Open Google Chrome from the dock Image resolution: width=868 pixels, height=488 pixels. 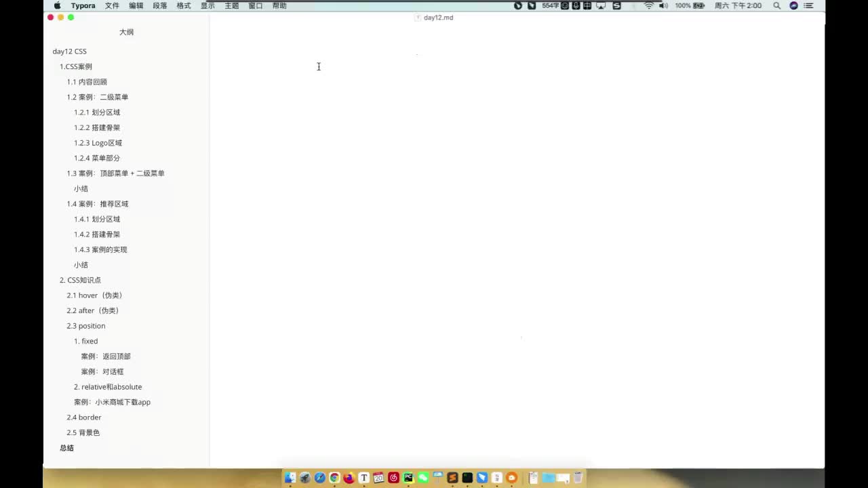(x=334, y=478)
